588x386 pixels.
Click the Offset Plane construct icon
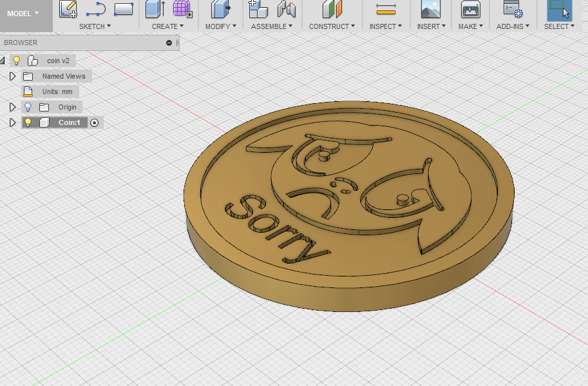tap(332, 9)
